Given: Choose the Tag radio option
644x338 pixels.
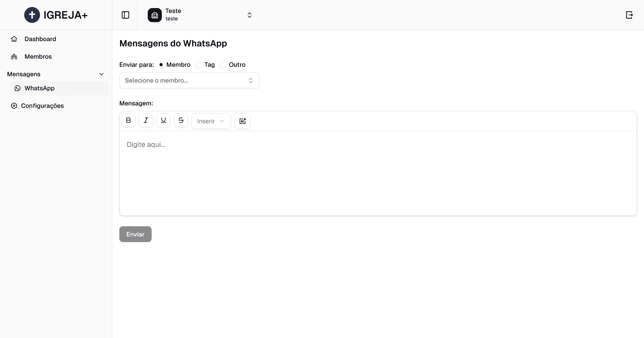Looking at the screenshot, I should 199,65.
